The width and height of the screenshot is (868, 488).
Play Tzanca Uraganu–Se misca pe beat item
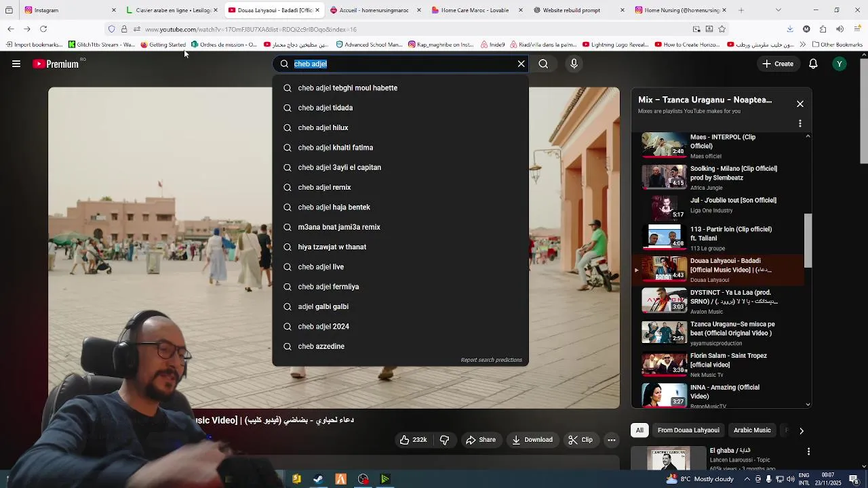tap(719, 333)
